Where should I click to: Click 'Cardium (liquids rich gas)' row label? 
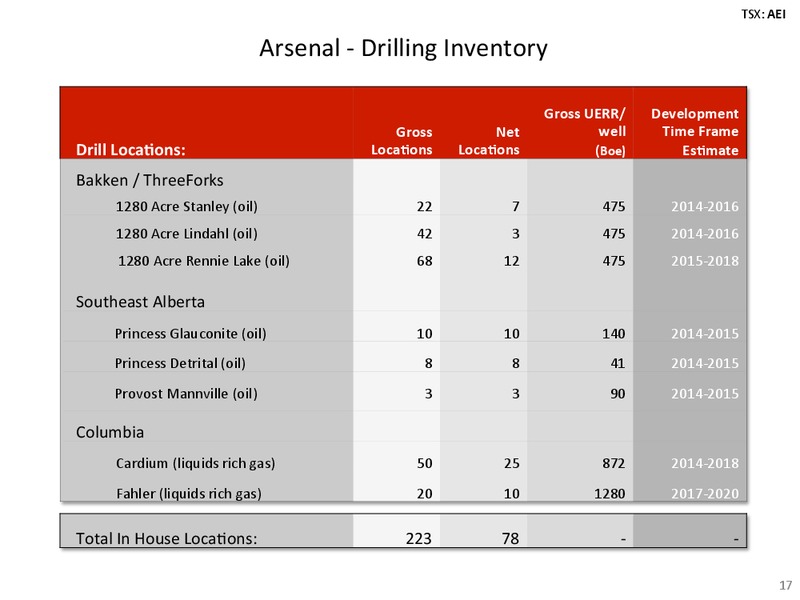pyautogui.click(x=195, y=463)
